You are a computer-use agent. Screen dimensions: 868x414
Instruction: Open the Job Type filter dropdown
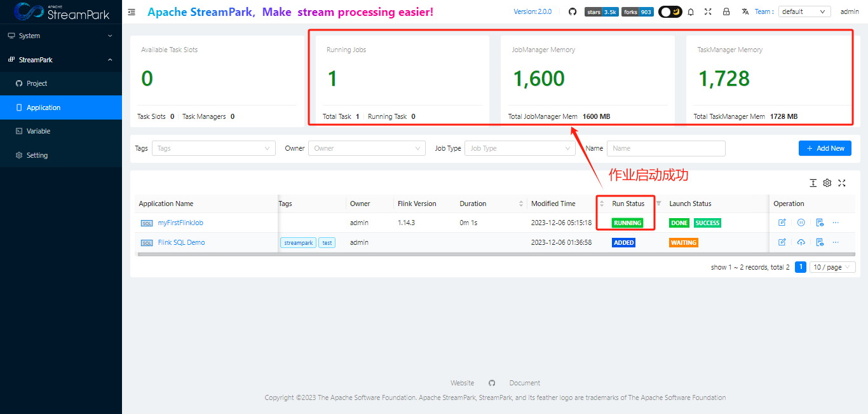[x=520, y=148]
